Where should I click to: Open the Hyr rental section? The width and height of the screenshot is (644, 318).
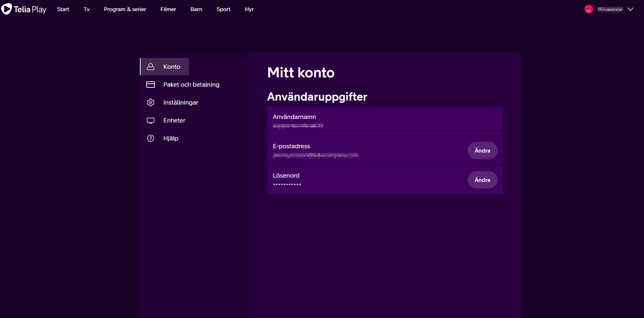[249, 9]
